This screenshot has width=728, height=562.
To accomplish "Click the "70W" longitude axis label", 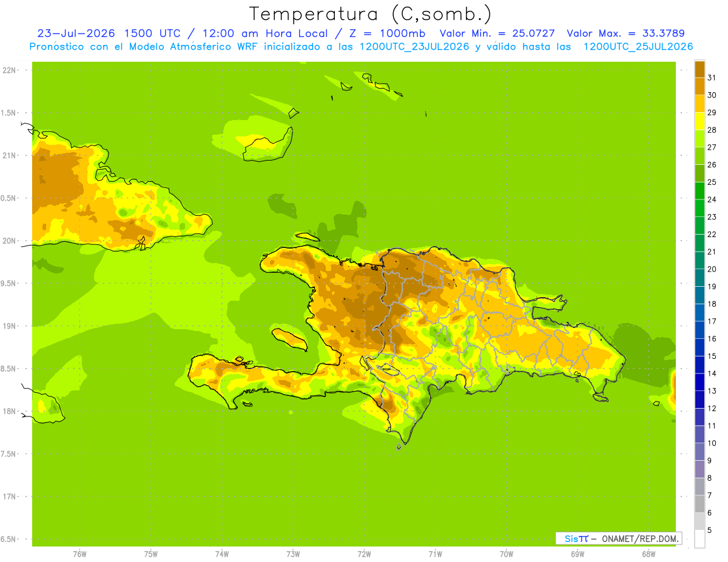I will pos(507,554).
